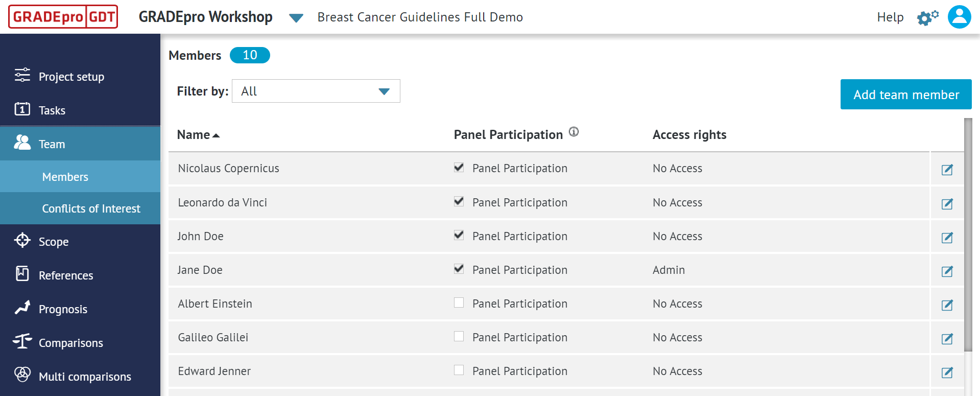
Task: Click the Add team member button
Action: 905,94
